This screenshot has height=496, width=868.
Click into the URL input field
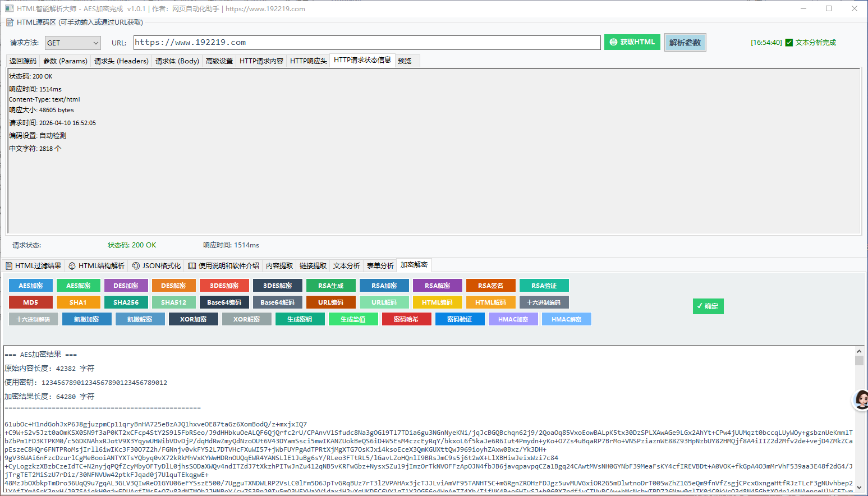pyautogui.click(x=367, y=43)
